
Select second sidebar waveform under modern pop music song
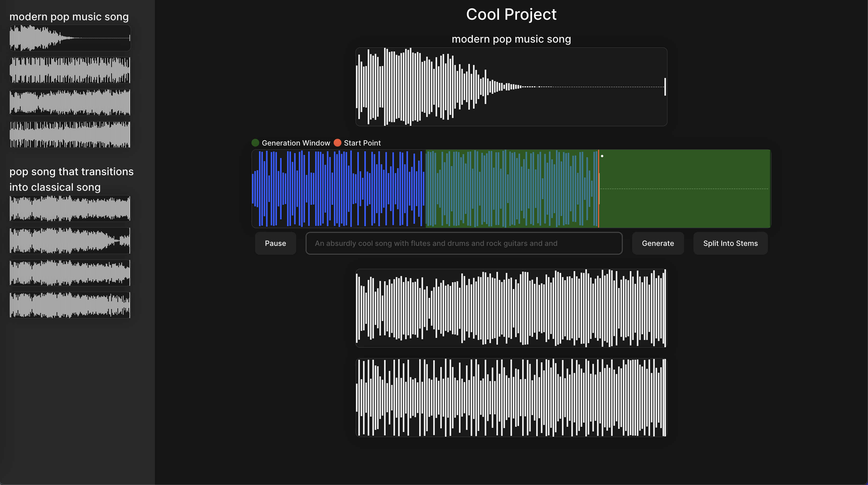pos(70,70)
